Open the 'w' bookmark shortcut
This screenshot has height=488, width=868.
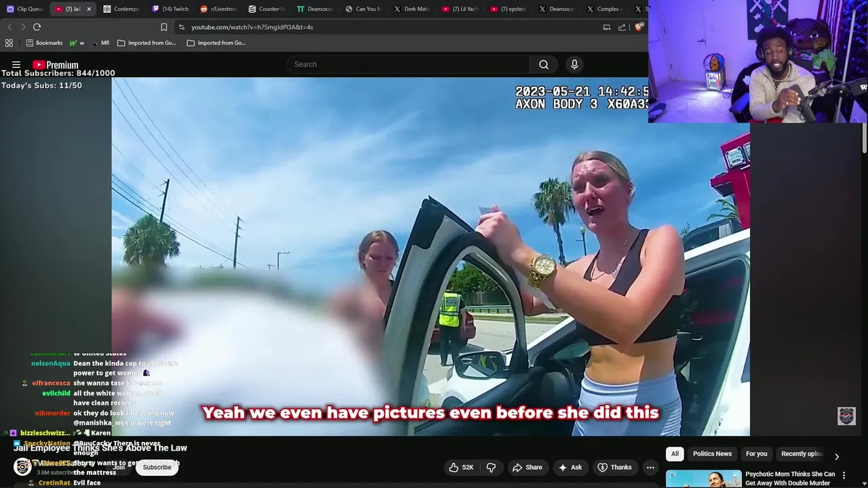pyautogui.click(x=77, y=43)
